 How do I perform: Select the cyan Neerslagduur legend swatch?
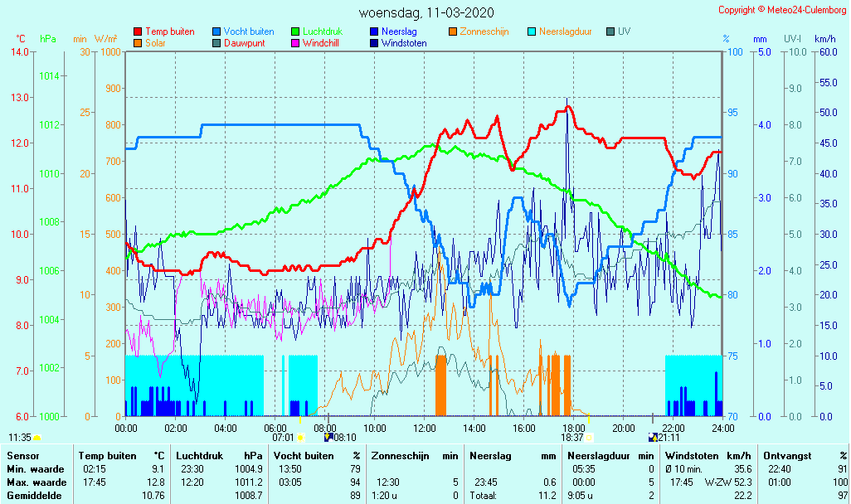[531, 31]
